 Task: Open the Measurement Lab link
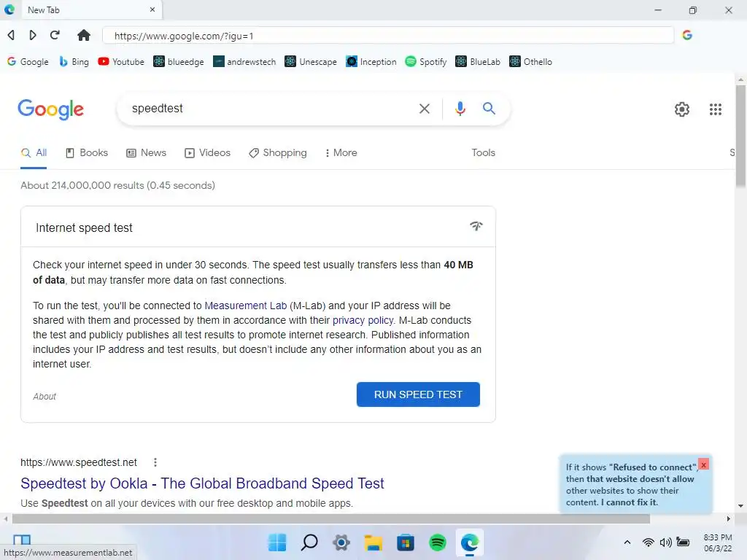pos(245,306)
